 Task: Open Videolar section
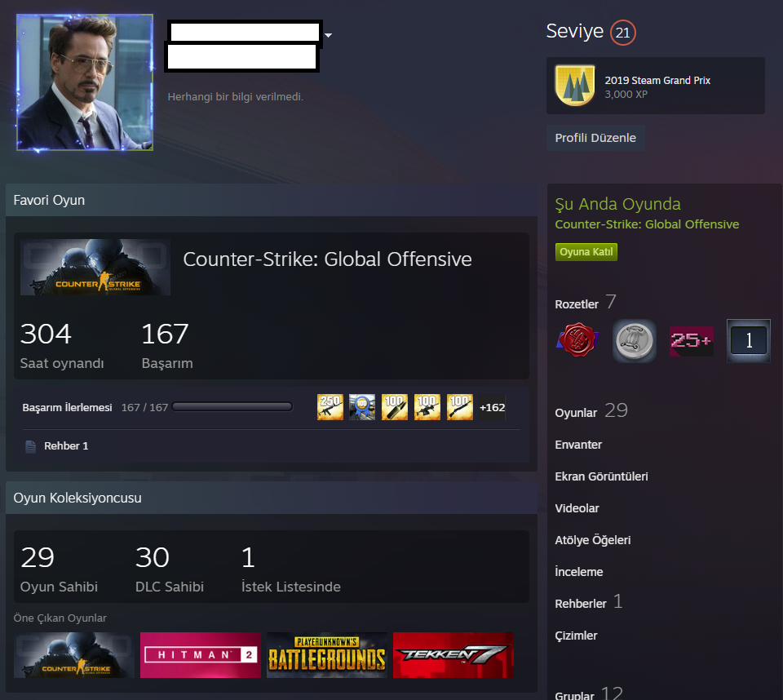(577, 508)
